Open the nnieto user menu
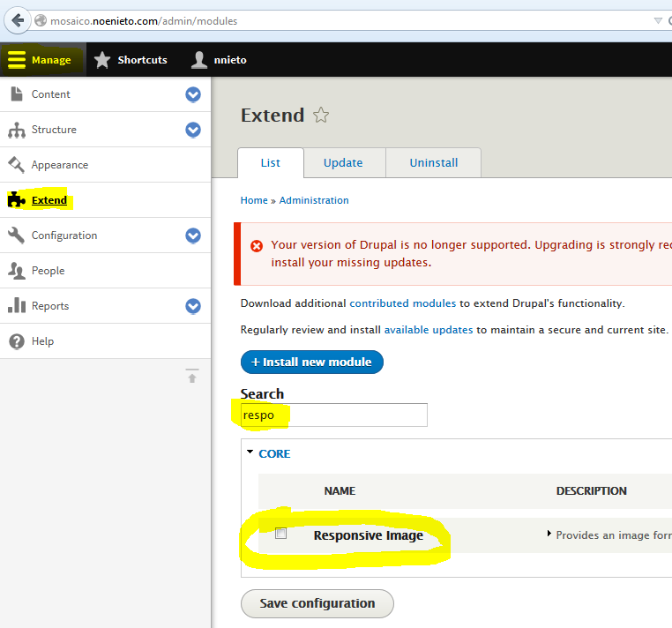 [219, 60]
